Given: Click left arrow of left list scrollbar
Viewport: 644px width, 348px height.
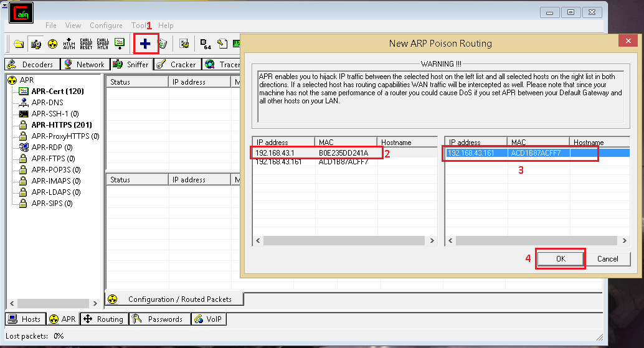Looking at the screenshot, I should pos(258,240).
